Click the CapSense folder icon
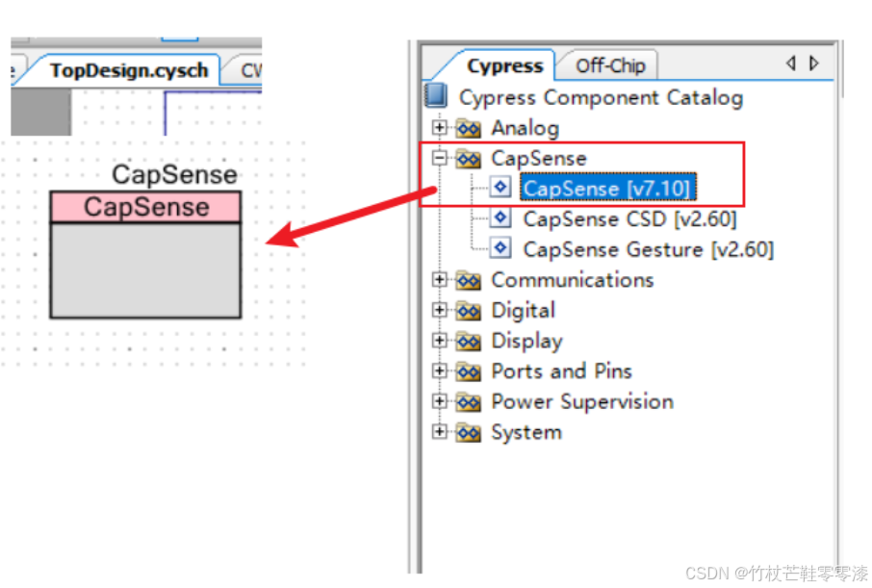The image size is (872, 588). coord(469,159)
